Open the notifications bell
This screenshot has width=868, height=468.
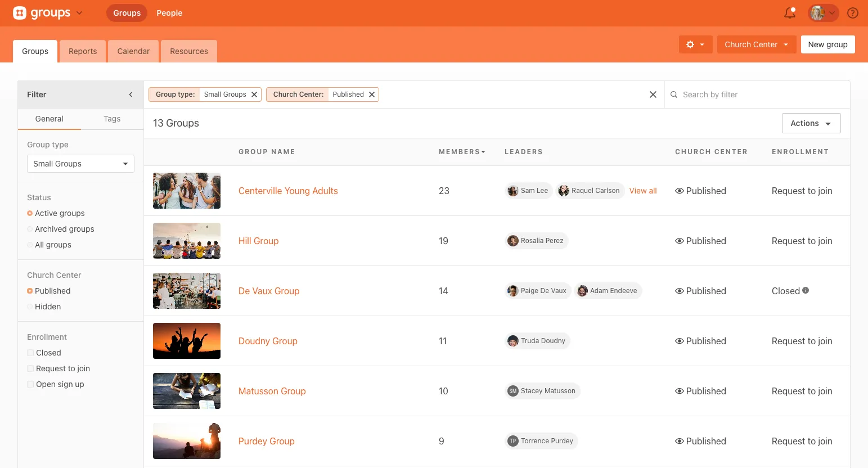[790, 13]
